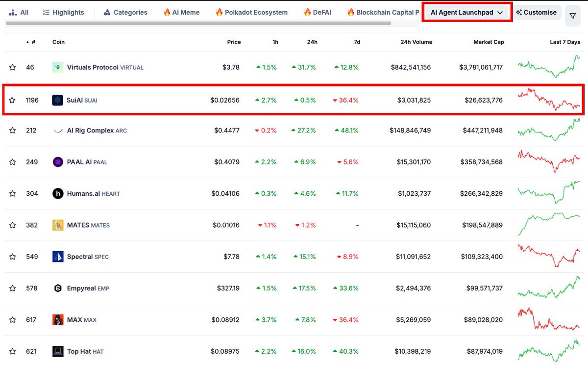588x366 pixels.
Task: Open the filter funnel button
Action: (573, 16)
